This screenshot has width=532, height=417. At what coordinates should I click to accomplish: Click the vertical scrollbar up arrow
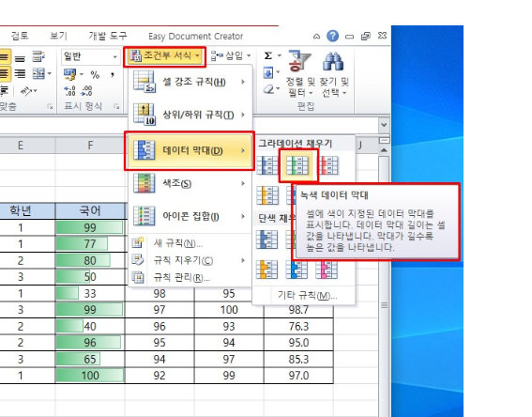click(x=384, y=150)
